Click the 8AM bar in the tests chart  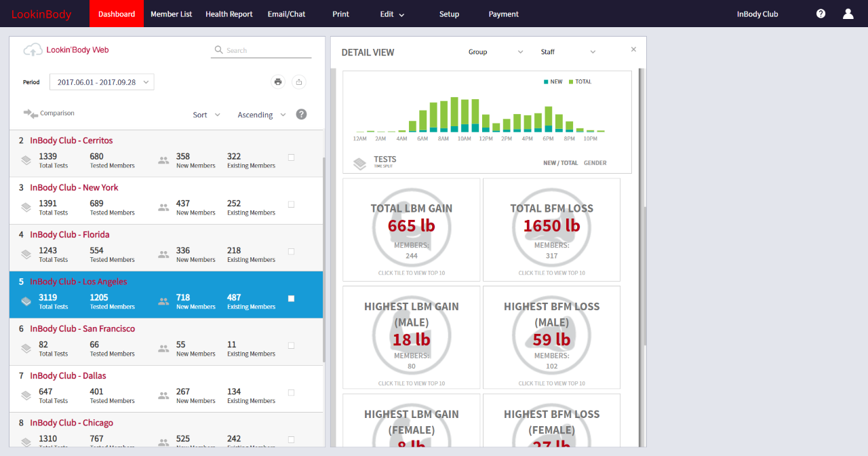click(x=443, y=116)
